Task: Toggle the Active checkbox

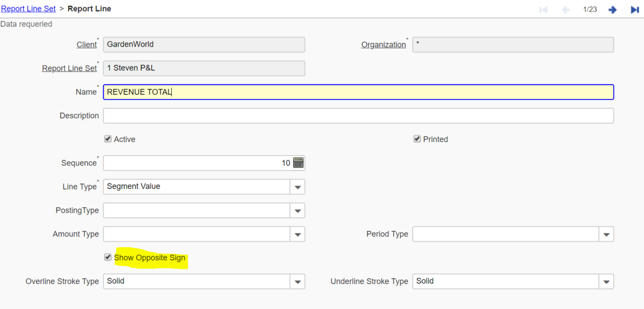Action: point(108,139)
